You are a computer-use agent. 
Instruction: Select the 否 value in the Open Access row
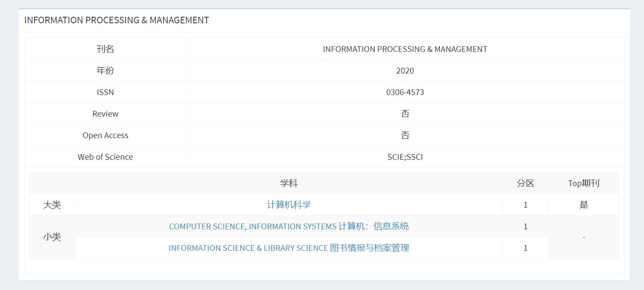[405, 135]
